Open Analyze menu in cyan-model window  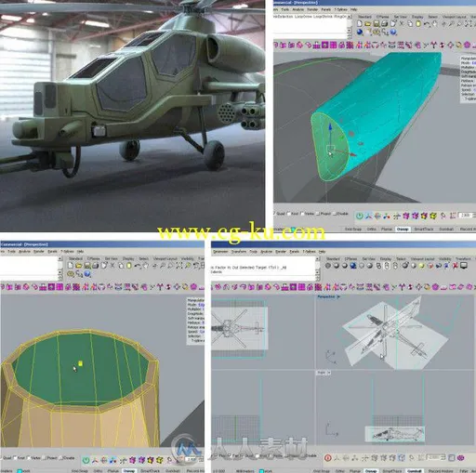pos(297,9)
